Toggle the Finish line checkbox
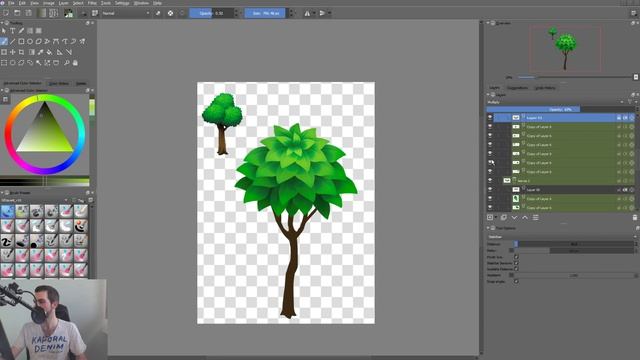The image size is (640, 360). click(516, 257)
